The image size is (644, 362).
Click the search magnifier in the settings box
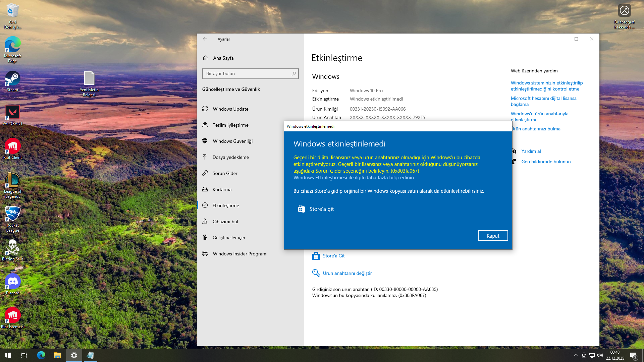click(x=294, y=73)
